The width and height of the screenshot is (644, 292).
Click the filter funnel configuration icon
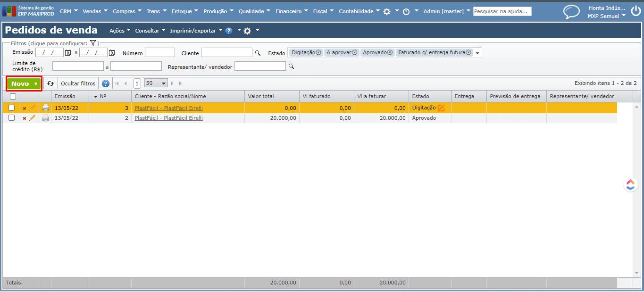point(93,43)
